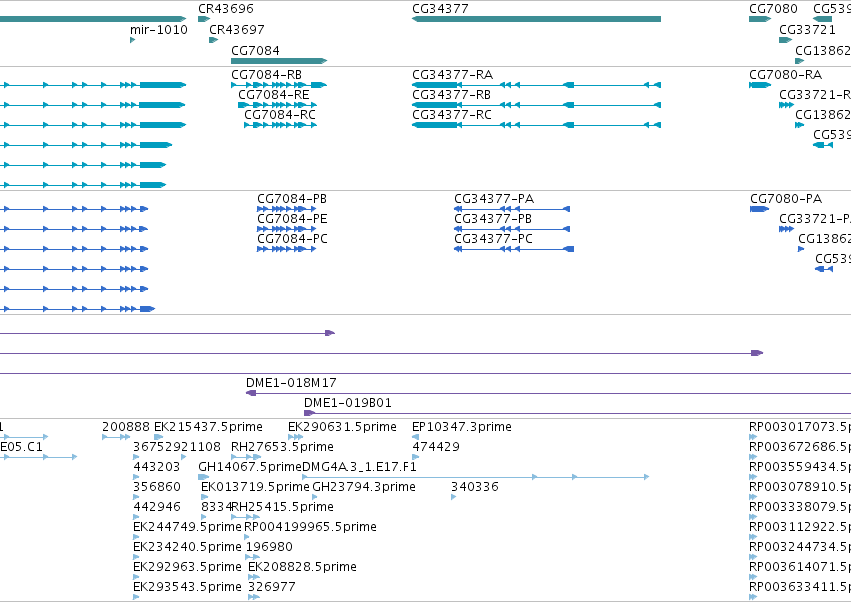The image size is (851, 602).
Task: Click the 356860 feature label
Action: [156, 487]
